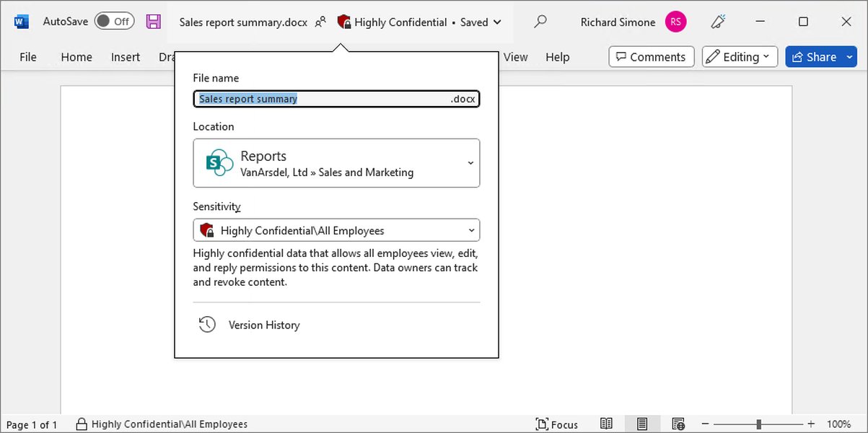Click the shared-people icon beside file name
Viewport: 868px width, 433px height.
pyautogui.click(x=321, y=22)
